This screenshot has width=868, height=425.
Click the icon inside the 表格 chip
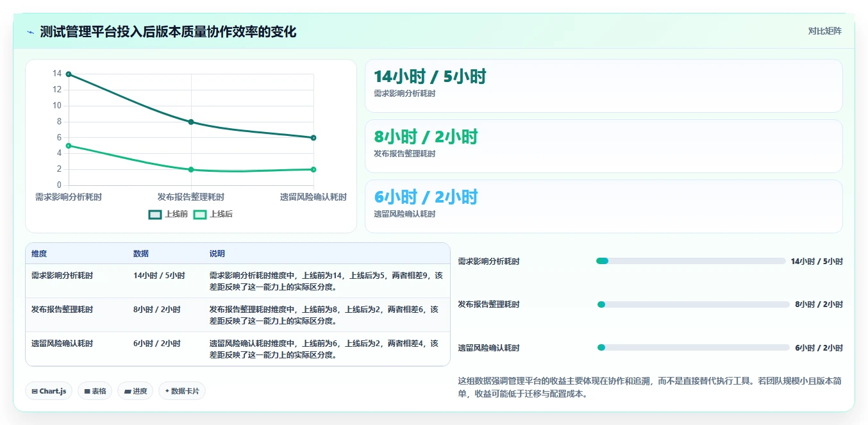[87, 391]
